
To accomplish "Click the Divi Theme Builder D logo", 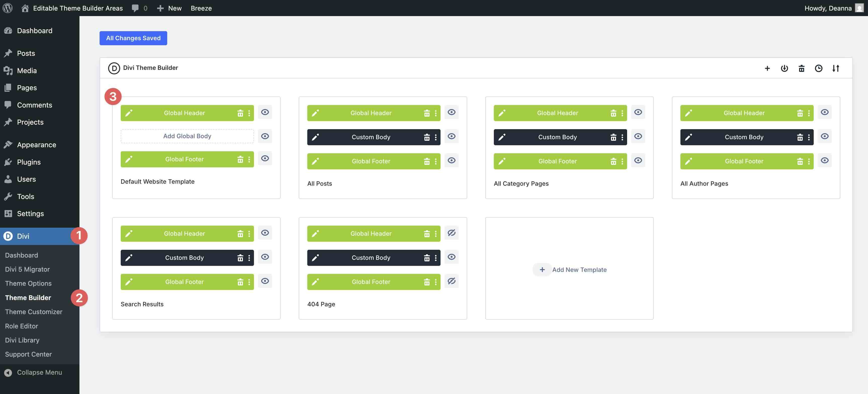I will pyautogui.click(x=114, y=68).
